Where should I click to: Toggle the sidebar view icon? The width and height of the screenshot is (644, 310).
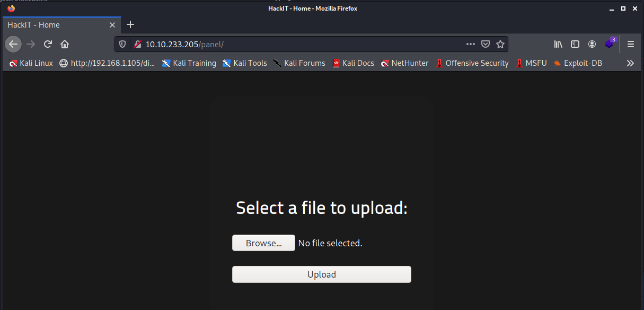tap(575, 44)
